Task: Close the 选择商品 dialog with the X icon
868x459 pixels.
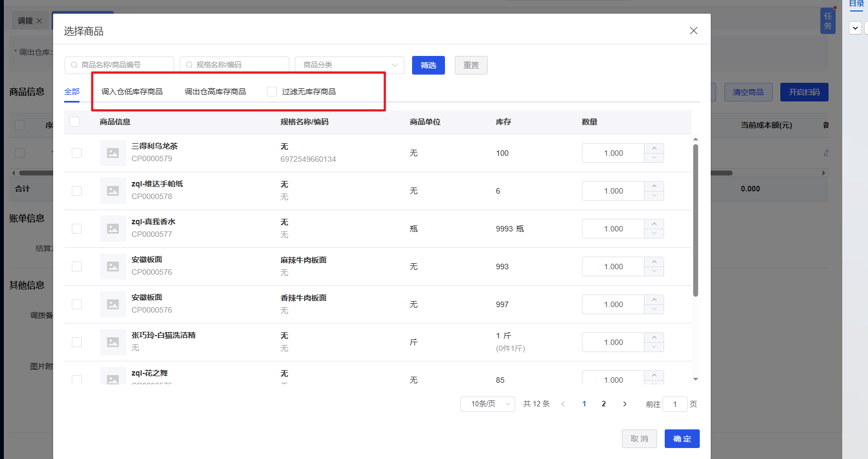Action: click(693, 31)
